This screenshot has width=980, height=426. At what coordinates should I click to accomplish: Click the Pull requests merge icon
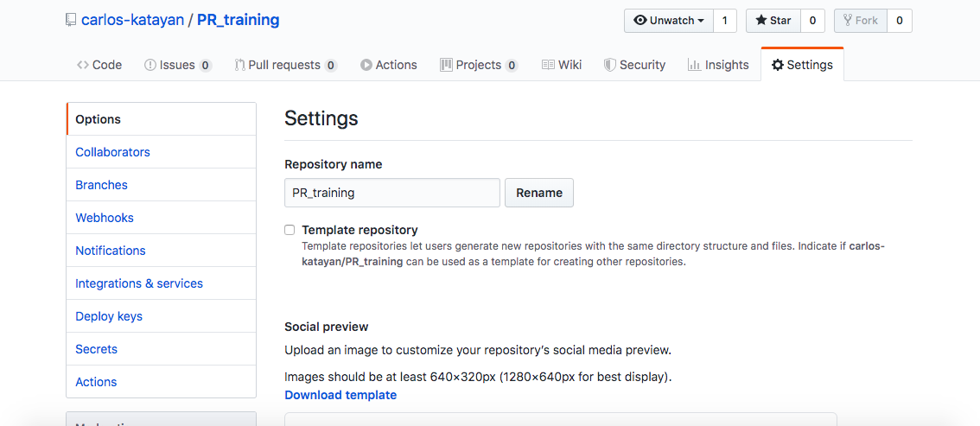click(x=240, y=65)
